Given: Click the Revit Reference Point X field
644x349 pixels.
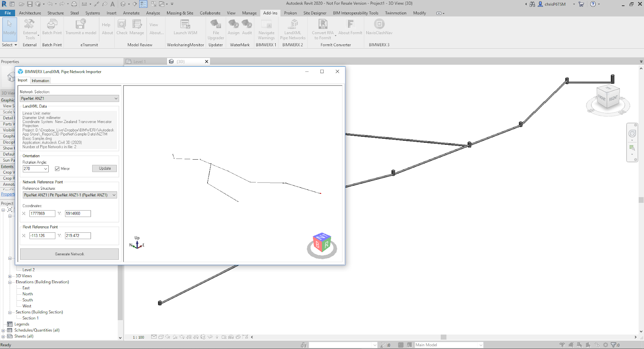Looking at the screenshot, I should 42,236.
